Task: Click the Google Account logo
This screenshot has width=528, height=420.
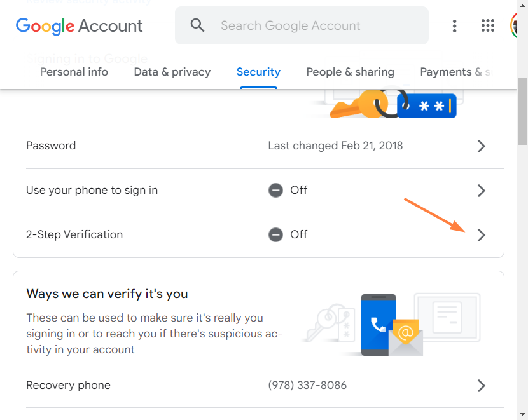Action: pos(79,26)
